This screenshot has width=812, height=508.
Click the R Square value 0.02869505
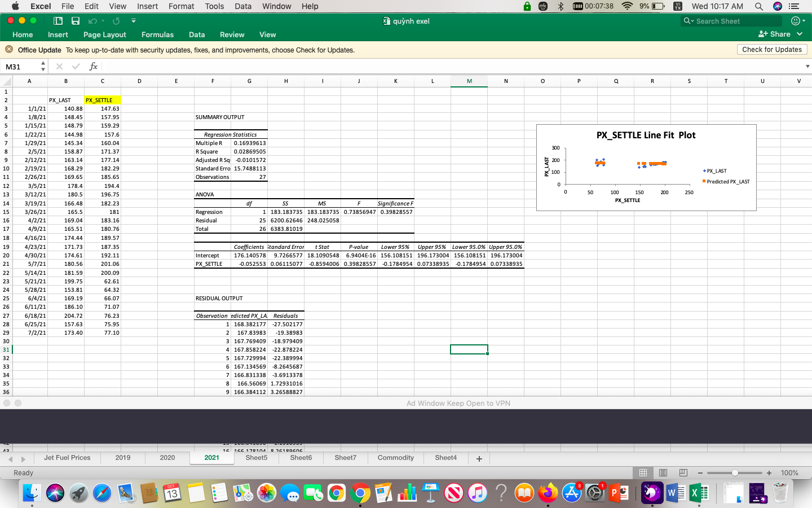click(249, 151)
